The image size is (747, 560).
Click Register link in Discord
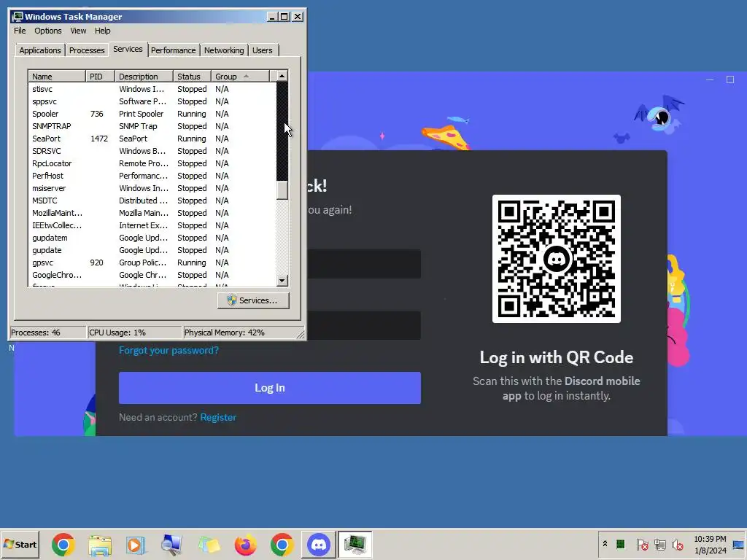point(218,417)
